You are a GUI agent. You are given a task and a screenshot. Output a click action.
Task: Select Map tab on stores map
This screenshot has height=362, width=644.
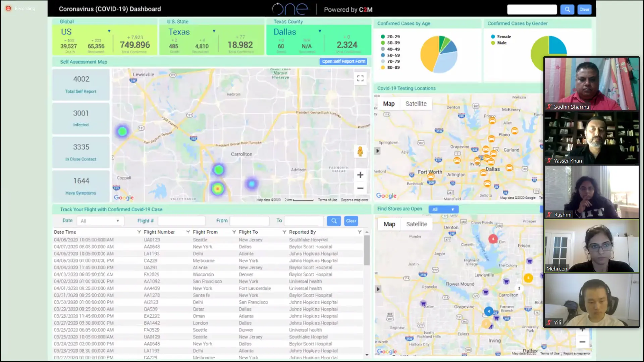(389, 224)
